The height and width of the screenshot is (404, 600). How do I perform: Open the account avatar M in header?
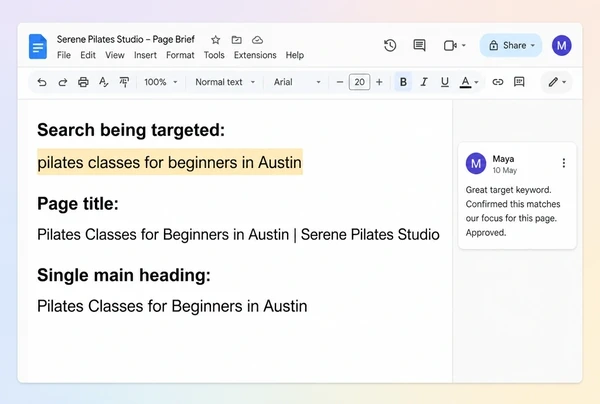(x=561, y=46)
